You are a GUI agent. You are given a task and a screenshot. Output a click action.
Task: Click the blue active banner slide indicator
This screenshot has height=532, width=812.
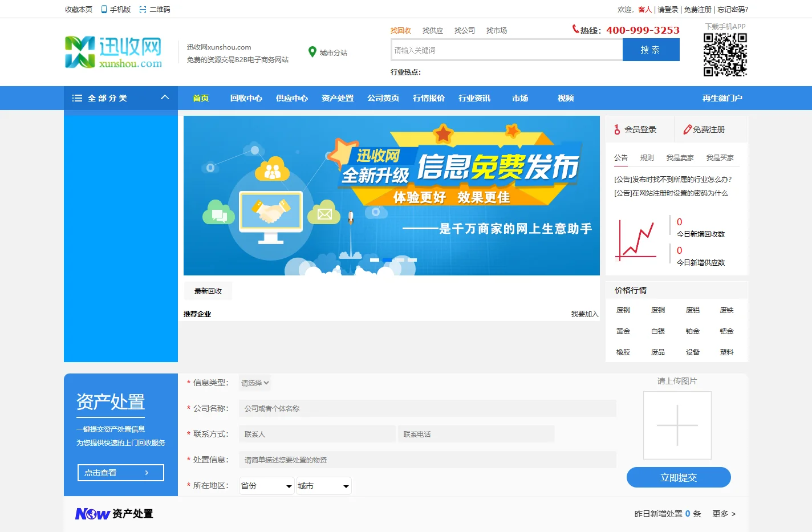coord(387,260)
